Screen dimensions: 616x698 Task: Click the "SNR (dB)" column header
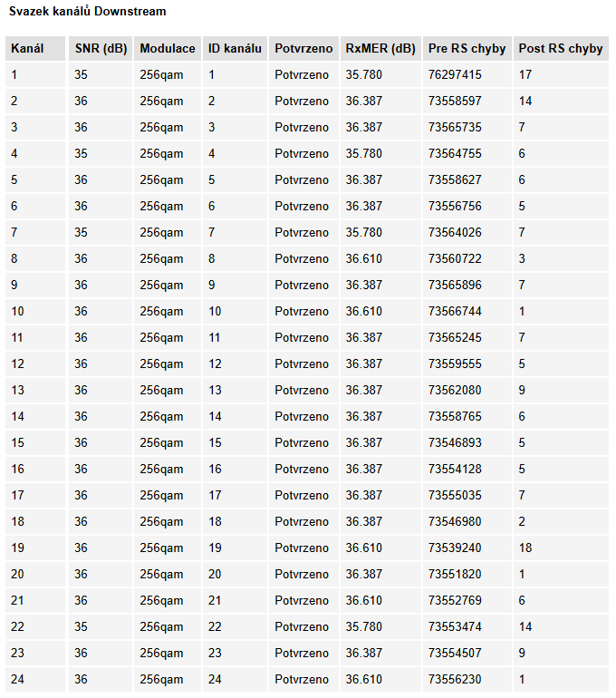coord(101,49)
